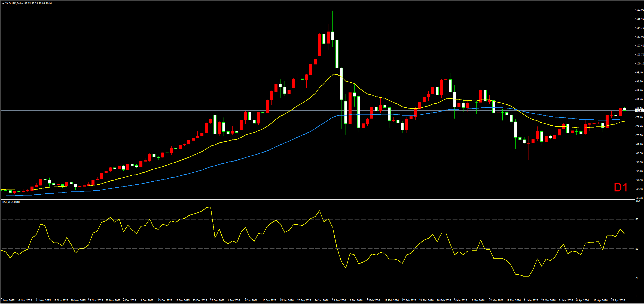Image resolution: width=644 pixels, height=304 pixels.
Task: Click the 21 Mar 2026 date label
Action: coord(531,300)
